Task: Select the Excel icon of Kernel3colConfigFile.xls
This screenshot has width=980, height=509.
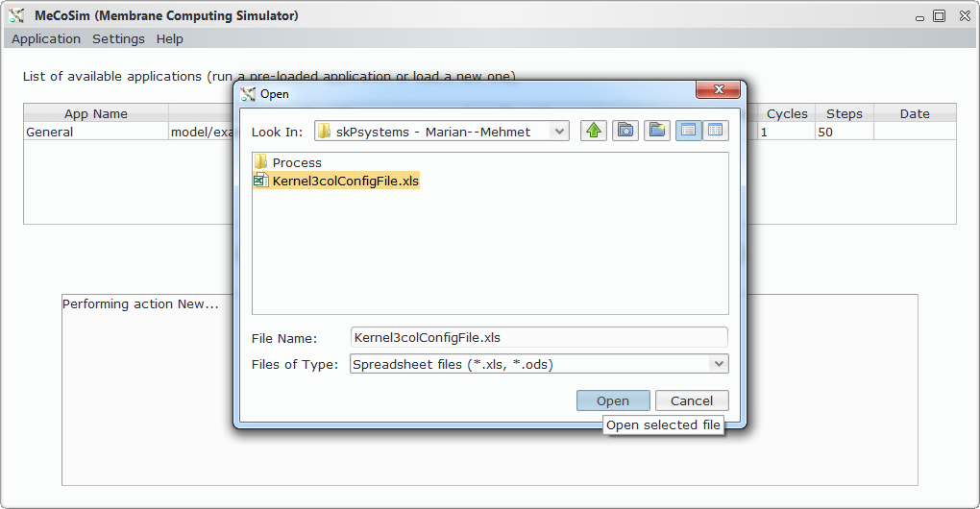Action: (x=260, y=181)
